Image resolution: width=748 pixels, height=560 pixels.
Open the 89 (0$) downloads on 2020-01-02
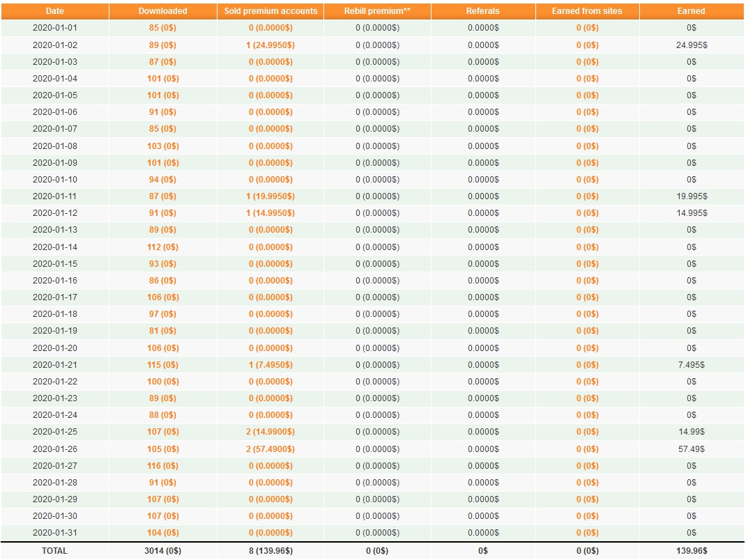[x=162, y=45]
